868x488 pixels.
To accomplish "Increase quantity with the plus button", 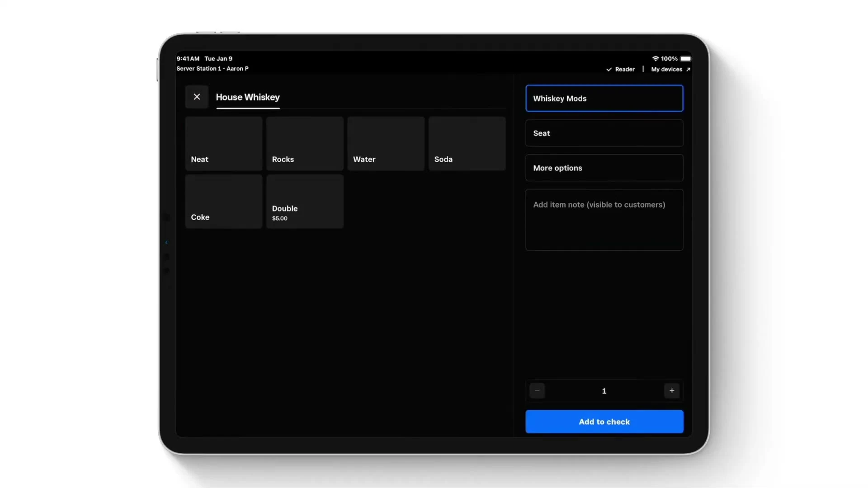I will [672, 391].
